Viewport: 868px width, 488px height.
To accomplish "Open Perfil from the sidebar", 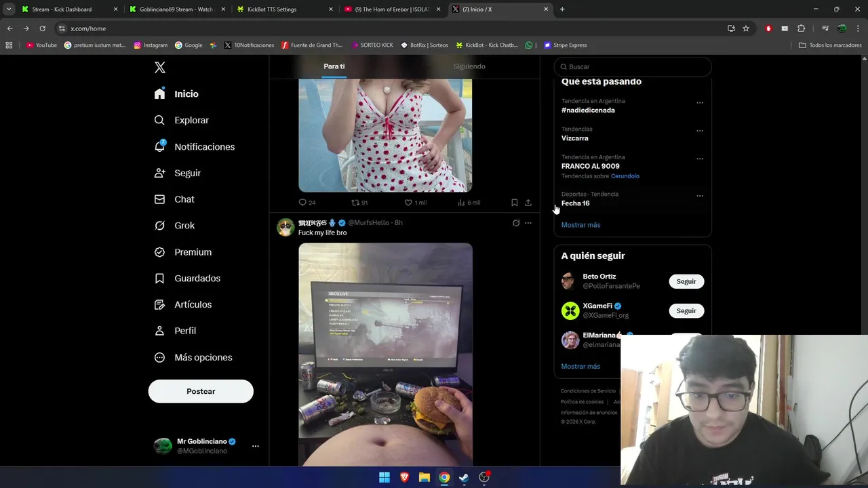I will tap(175, 331).
